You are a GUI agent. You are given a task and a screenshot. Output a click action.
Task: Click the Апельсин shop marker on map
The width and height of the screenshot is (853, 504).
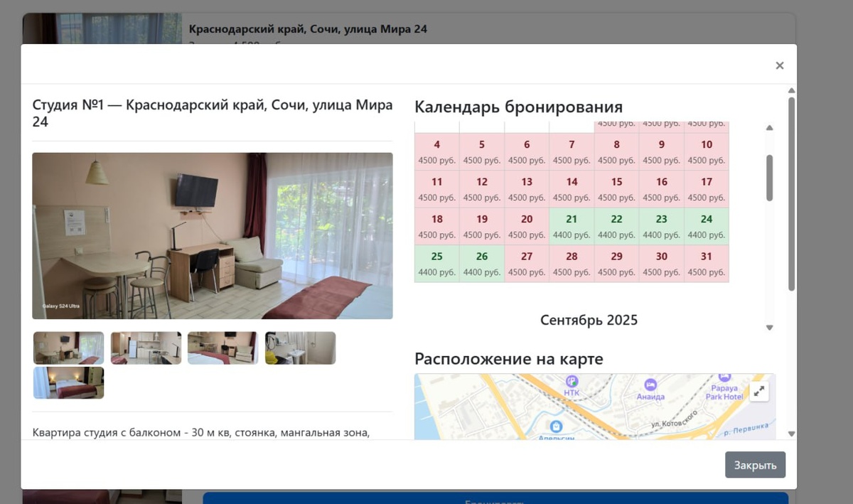tap(556, 429)
